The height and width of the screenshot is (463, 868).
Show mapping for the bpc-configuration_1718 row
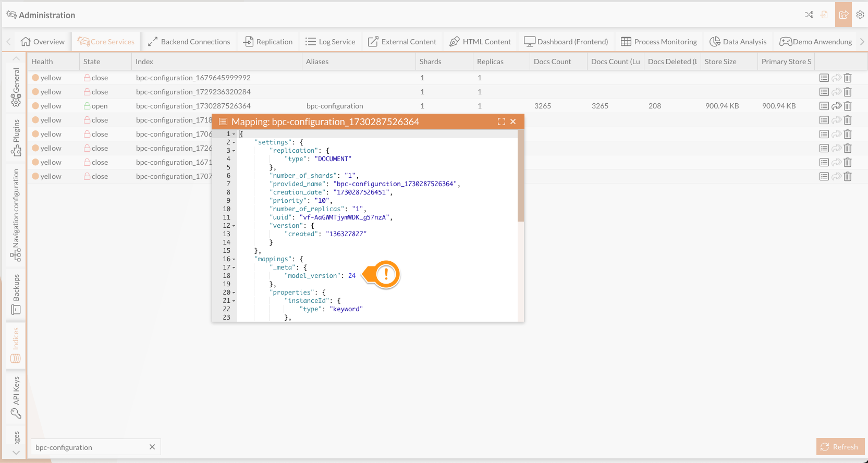[824, 120]
